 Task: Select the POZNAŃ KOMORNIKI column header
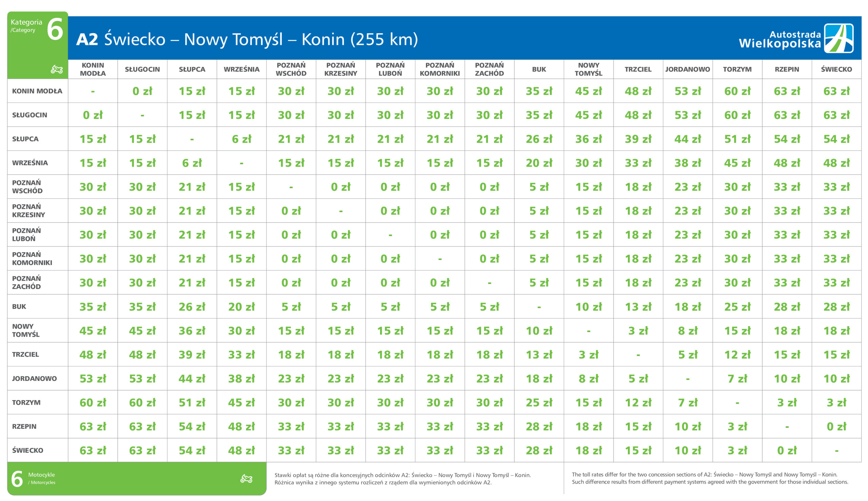[440, 69]
